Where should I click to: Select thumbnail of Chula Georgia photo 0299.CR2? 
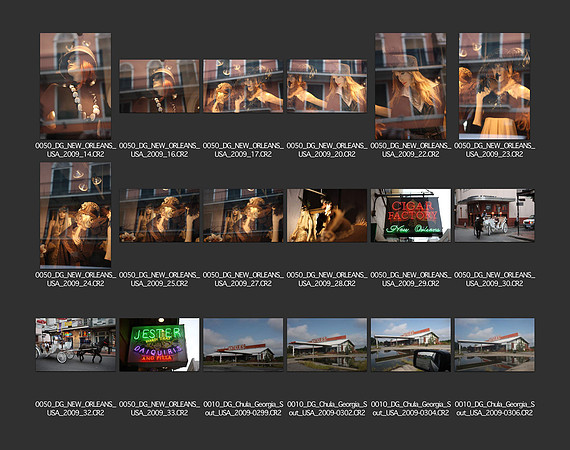click(x=243, y=345)
